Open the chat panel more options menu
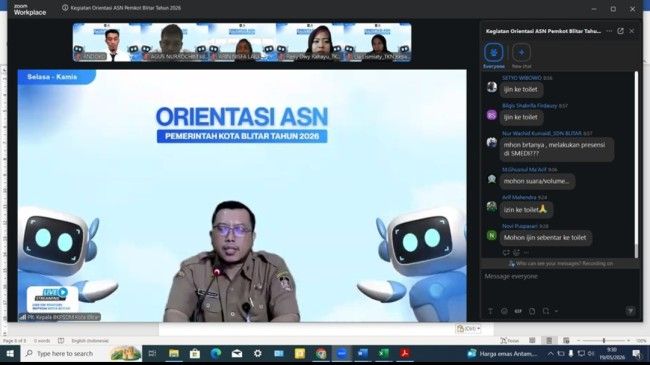The width and height of the screenshot is (650, 365). [609, 31]
